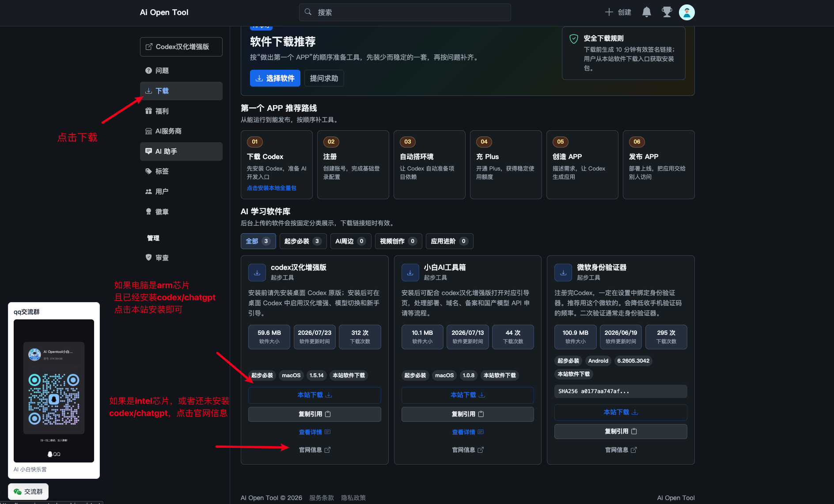
Task: Open the trophy leaderboard icon
Action: pyautogui.click(x=667, y=12)
